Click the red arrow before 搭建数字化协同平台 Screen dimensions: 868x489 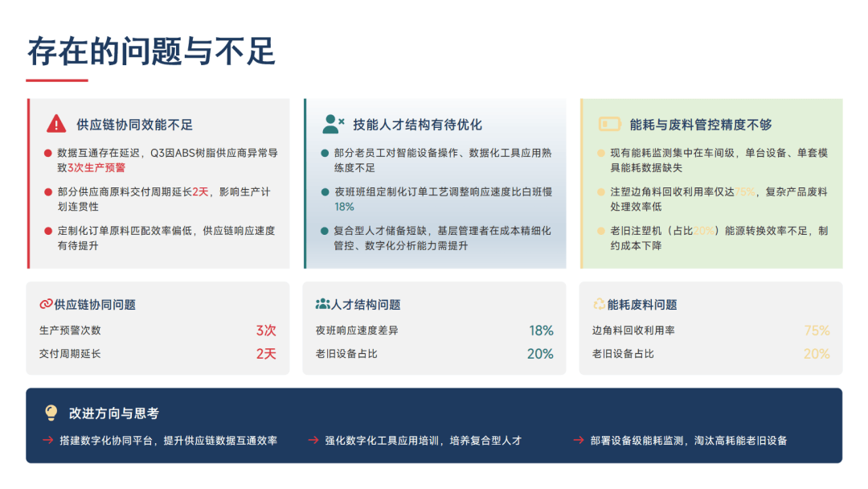(x=47, y=441)
